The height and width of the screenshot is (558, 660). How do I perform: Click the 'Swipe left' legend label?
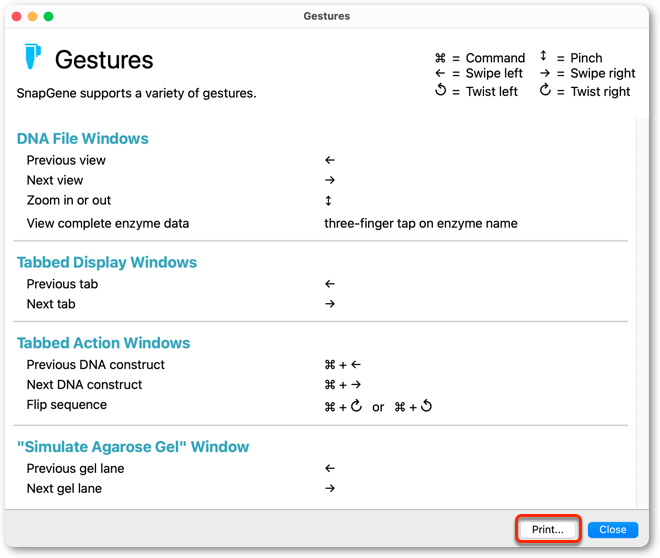pyautogui.click(x=494, y=73)
